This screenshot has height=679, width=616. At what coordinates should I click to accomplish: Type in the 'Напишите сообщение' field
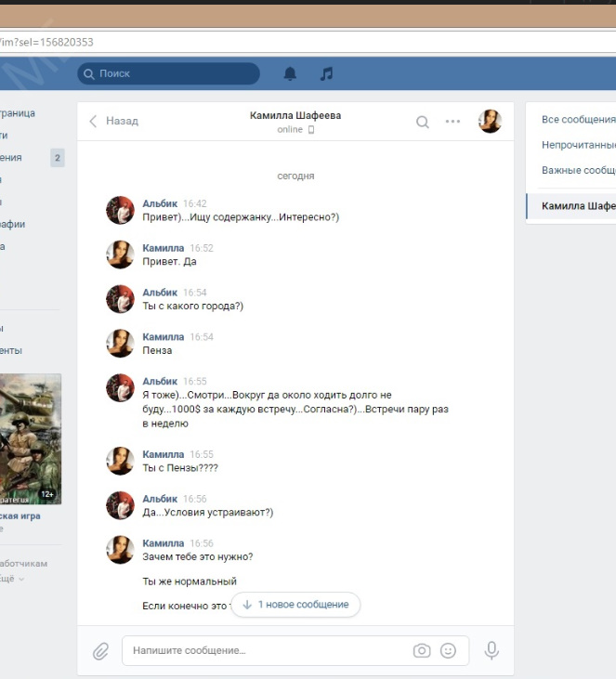pos(265,651)
